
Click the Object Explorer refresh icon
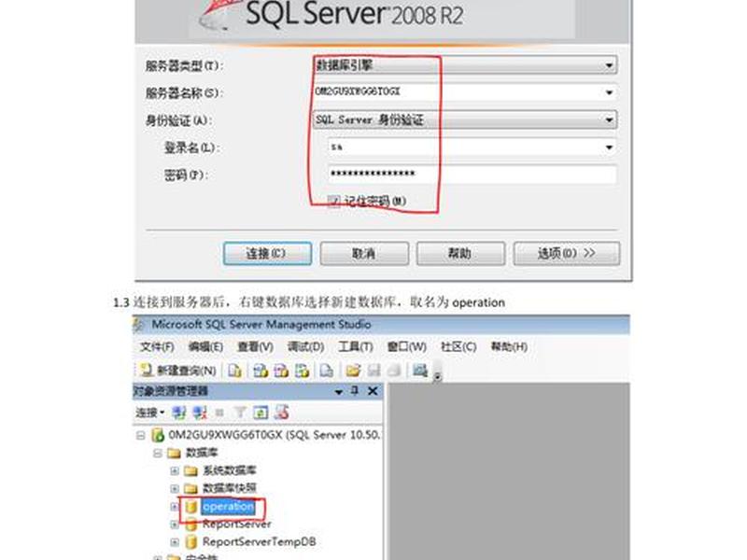tap(261, 413)
